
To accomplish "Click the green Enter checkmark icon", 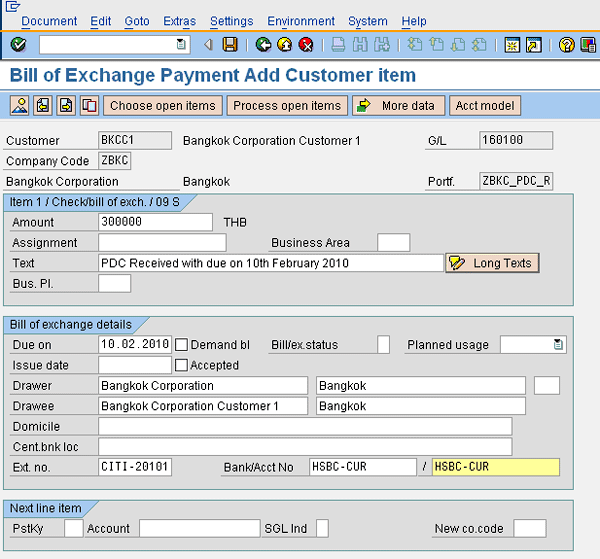I will (18, 44).
